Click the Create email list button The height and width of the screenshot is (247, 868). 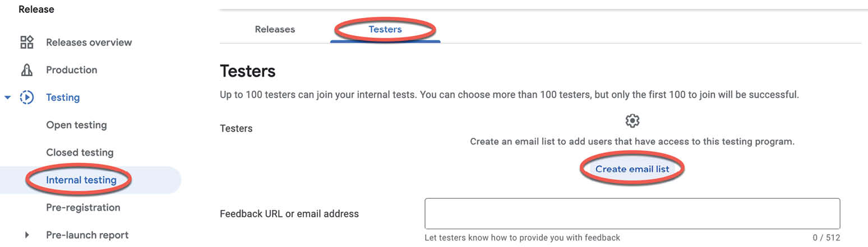[x=632, y=169]
